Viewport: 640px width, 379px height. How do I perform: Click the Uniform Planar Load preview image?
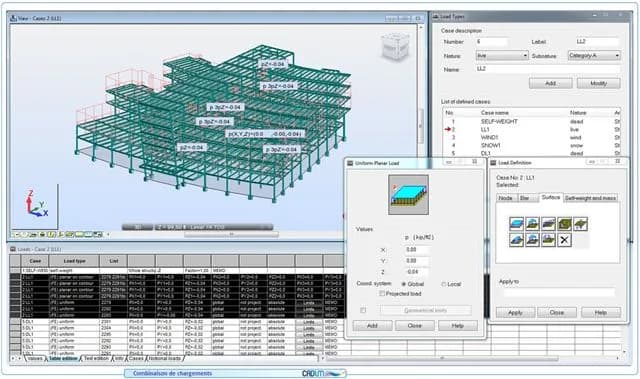tap(408, 195)
